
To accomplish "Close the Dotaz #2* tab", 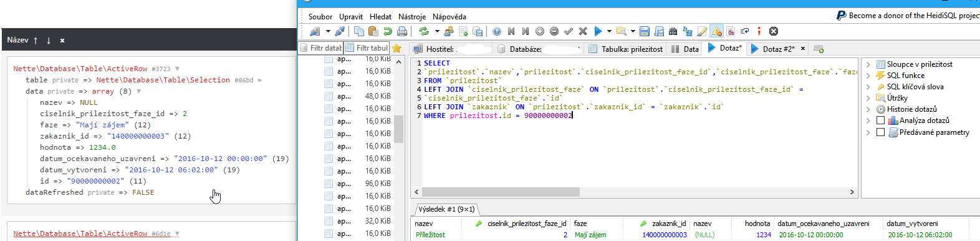I will click(x=803, y=49).
